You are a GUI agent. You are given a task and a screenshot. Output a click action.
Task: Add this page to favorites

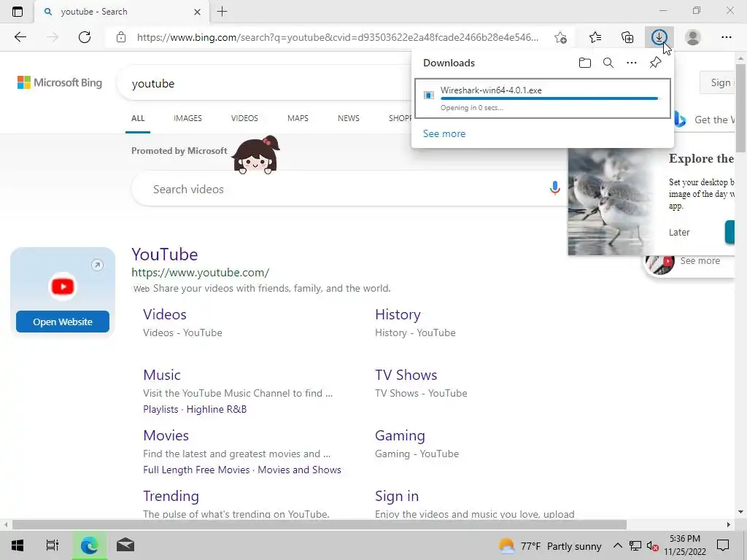click(x=561, y=37)
